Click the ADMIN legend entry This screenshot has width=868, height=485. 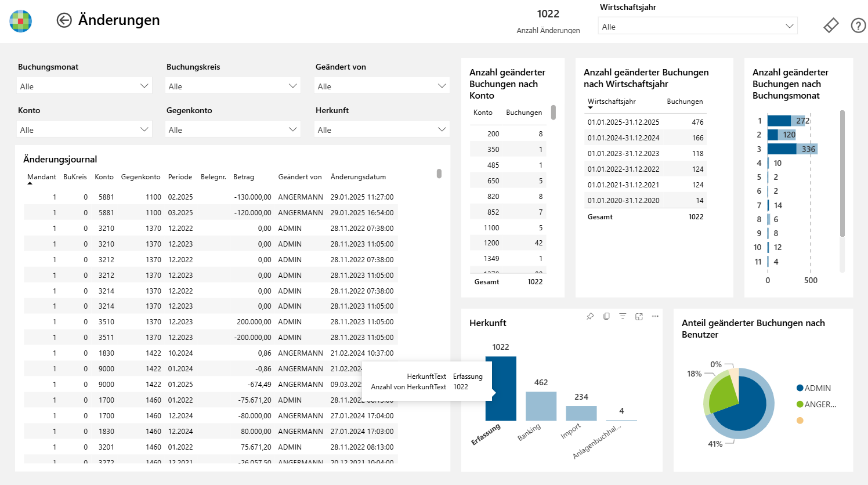(813, 388)
